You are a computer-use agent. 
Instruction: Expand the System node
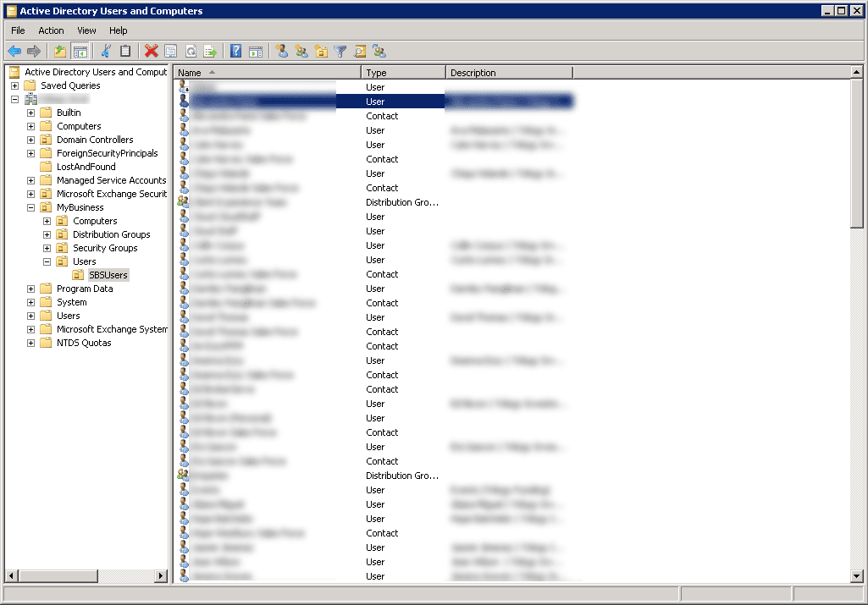coord(31,303)
